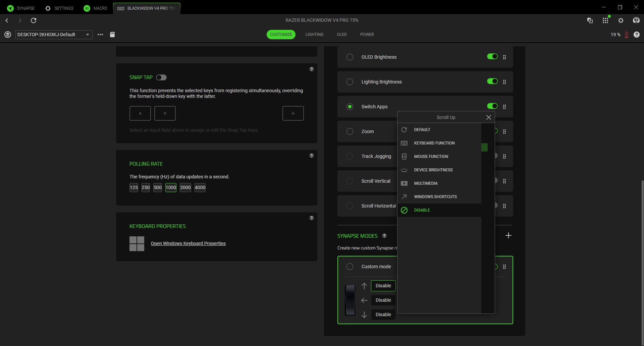
Task: Click the refresh icon in navigation bar
Action: pyautogui.click(x=34, y=20)
